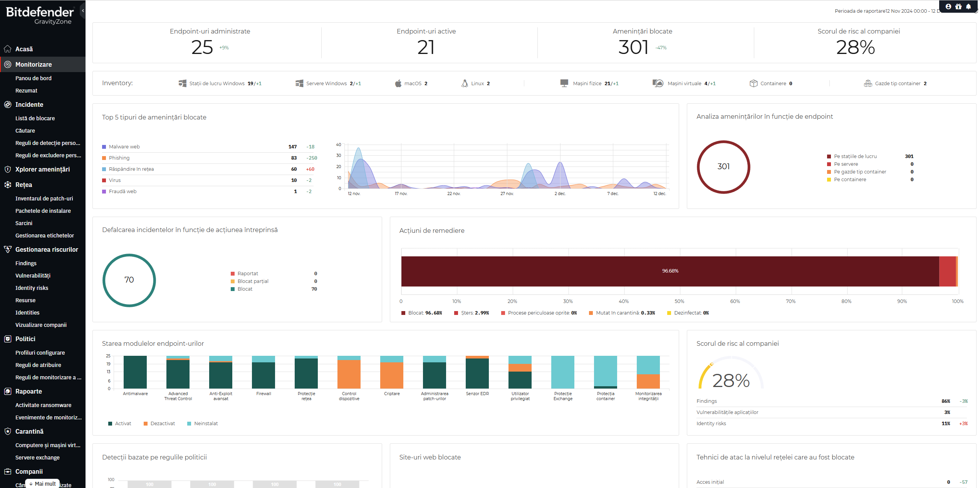Click the Stații de lucru Windows icon
Screen dimensions: 980x488
pyautogui.click(x=183, y=83)
